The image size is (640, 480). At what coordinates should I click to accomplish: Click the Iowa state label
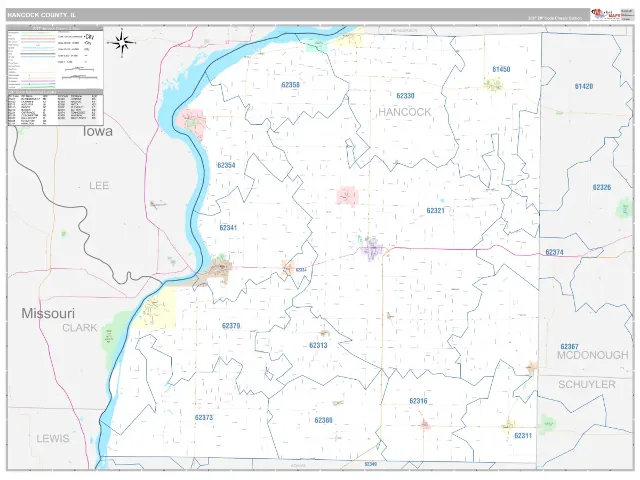coord(98,131)
